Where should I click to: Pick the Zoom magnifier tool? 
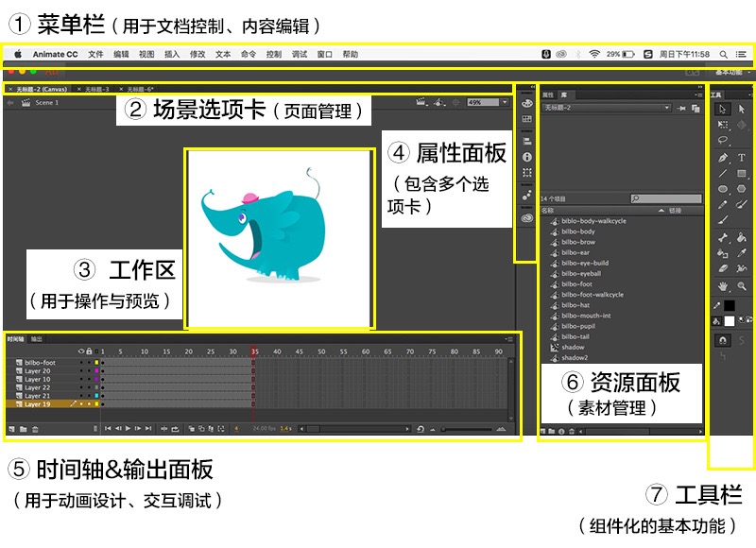pyautogui.click(x=742, y=286)
